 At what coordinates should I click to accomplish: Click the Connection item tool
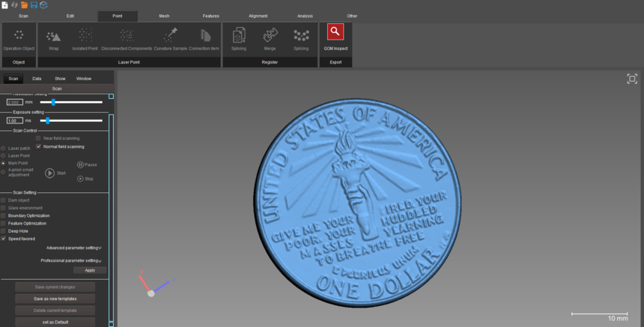point(204,40)
